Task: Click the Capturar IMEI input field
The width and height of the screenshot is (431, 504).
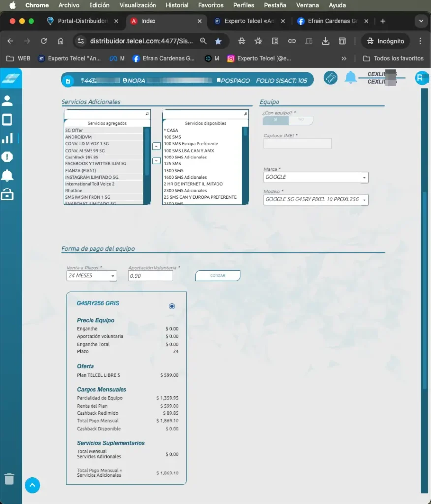Action: coord(297,143)
